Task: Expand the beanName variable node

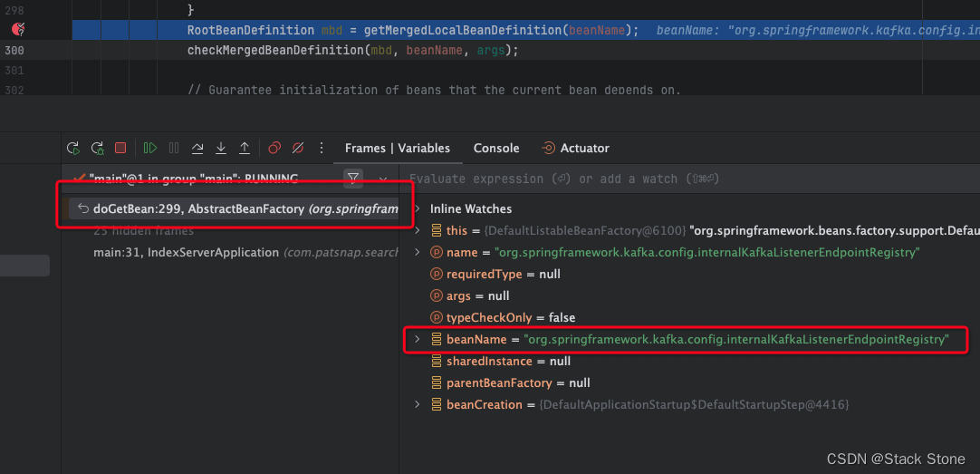Action: click(418, 340)
